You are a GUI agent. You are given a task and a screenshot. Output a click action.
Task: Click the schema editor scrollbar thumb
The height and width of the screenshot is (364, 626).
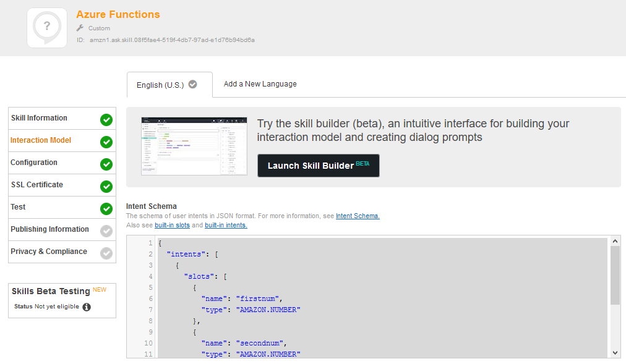click(x=615, y=276)
